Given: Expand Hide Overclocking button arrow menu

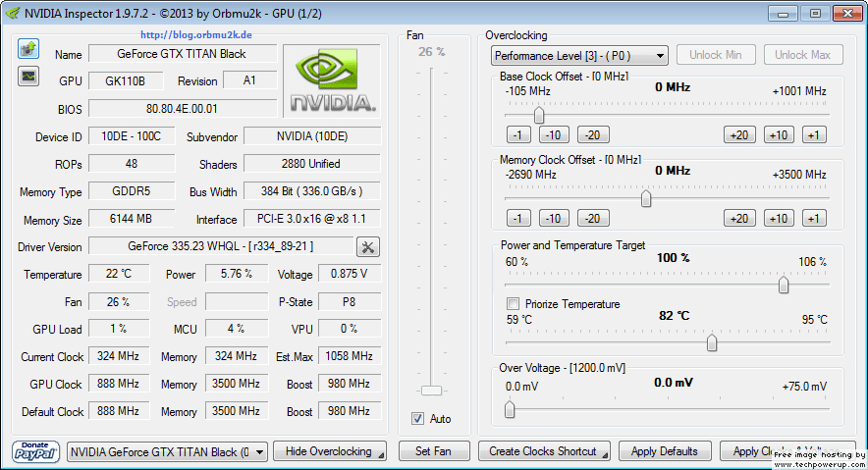Looking at the screenshot, I should point(381,455).
